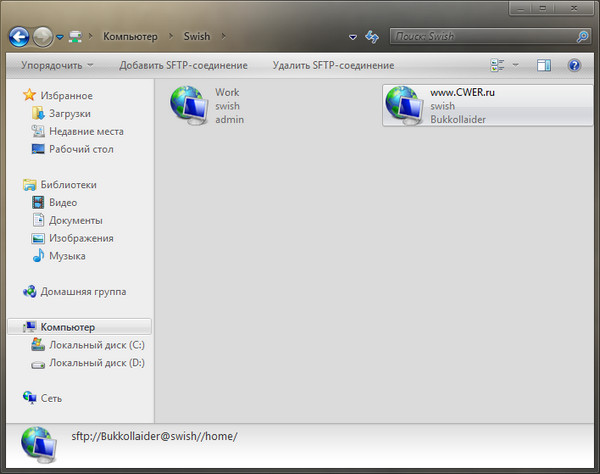This screenshot has width=600, height=474.
Task: Expand the chevron after Swish breadcrumb
Action: pos(223,36)
